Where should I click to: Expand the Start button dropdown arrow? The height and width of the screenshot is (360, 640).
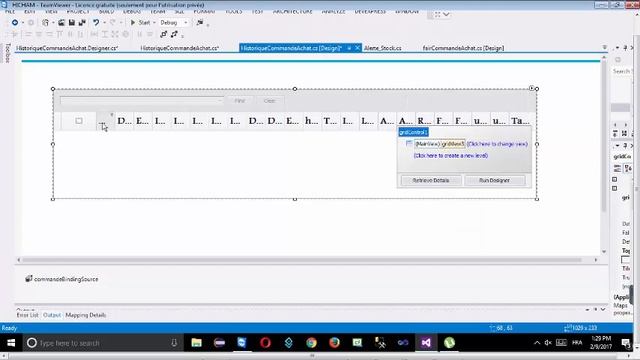(x=154, y=23)
